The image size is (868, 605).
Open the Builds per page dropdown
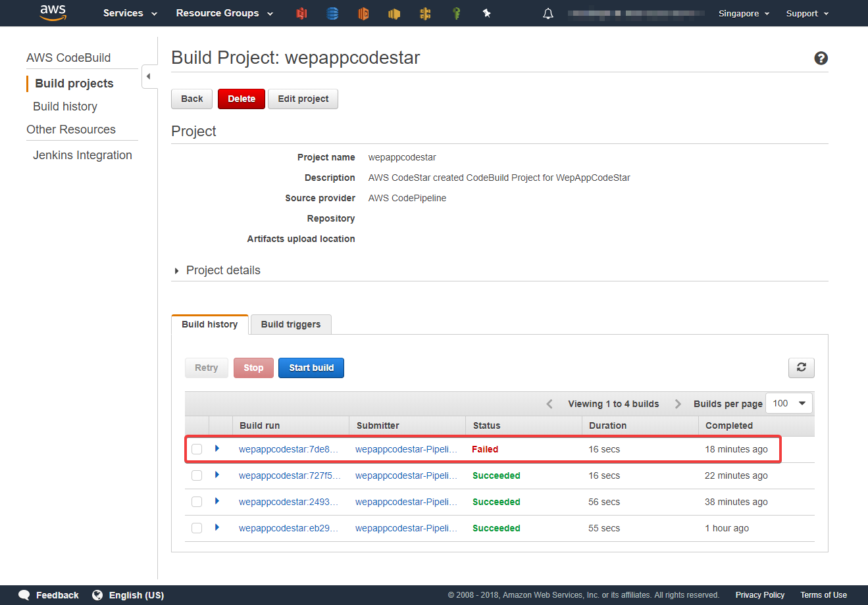789,403
